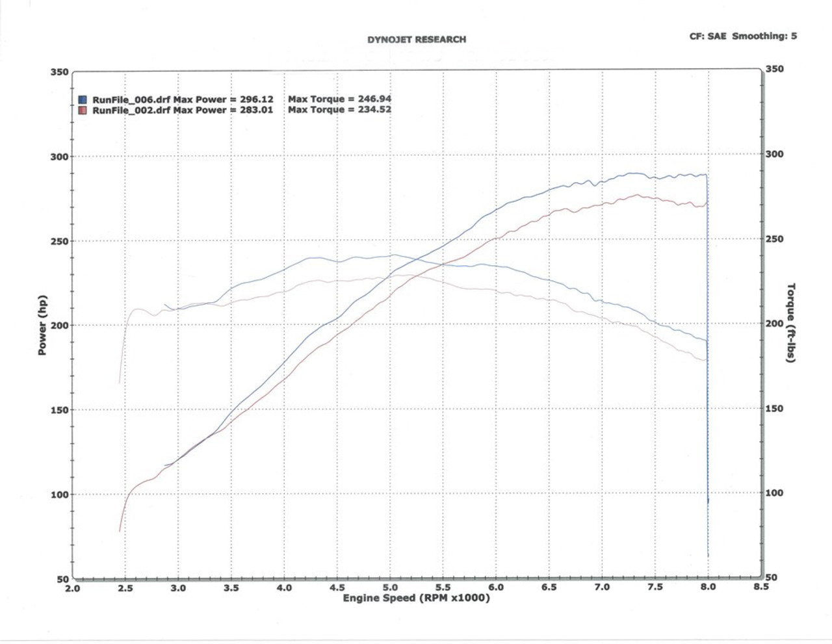Click the 5.5 engine speed tick label
The width and height of the screenshot is (832, 644).
pyautogui.click(x=443, y=587)
